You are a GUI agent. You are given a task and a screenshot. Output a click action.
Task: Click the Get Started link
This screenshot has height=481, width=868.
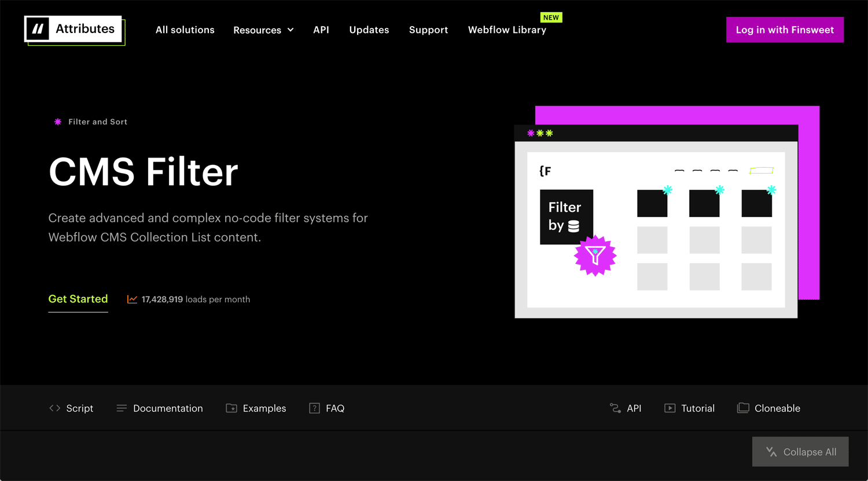(78, 299)
